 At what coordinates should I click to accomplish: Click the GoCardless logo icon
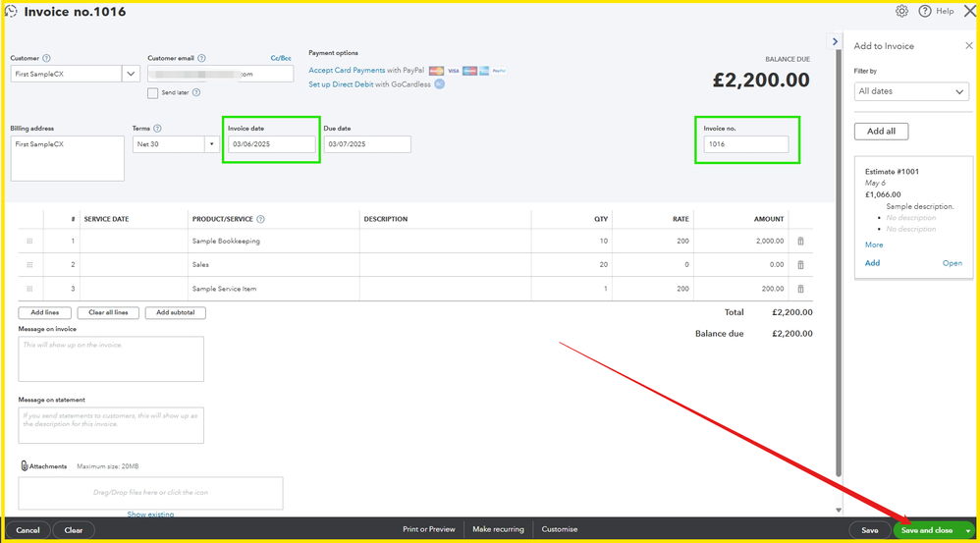[x=439, y=84]
